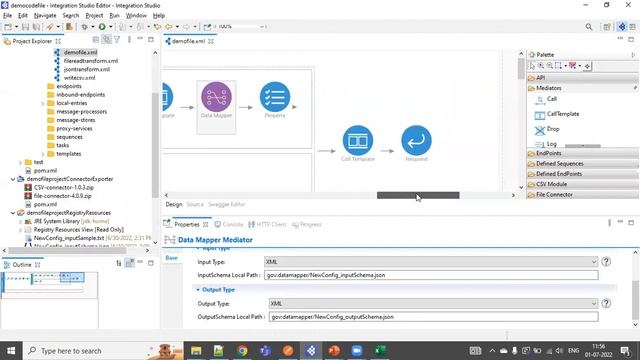
Task: Click the Save toolbar icon
Action: tap(25, 27)
